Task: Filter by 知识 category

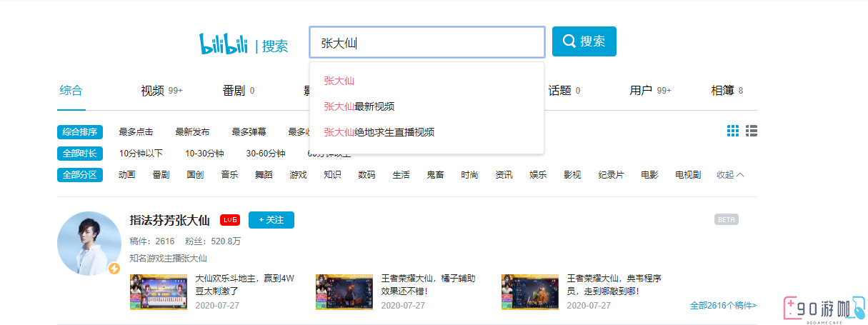Action: [332, 175]
